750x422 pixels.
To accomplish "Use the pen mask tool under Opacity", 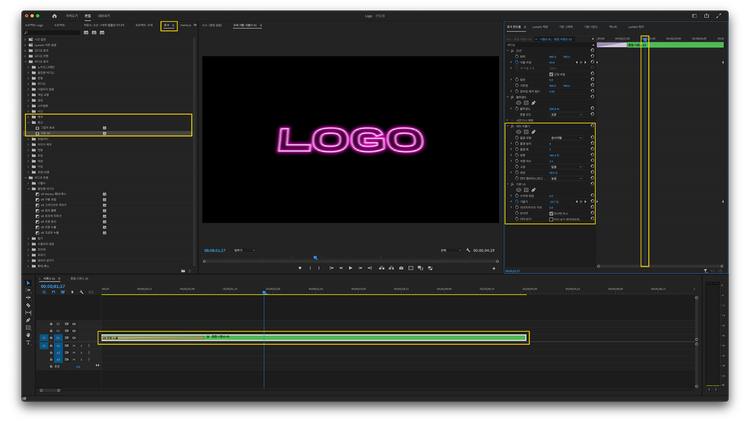I will (533, 103).
